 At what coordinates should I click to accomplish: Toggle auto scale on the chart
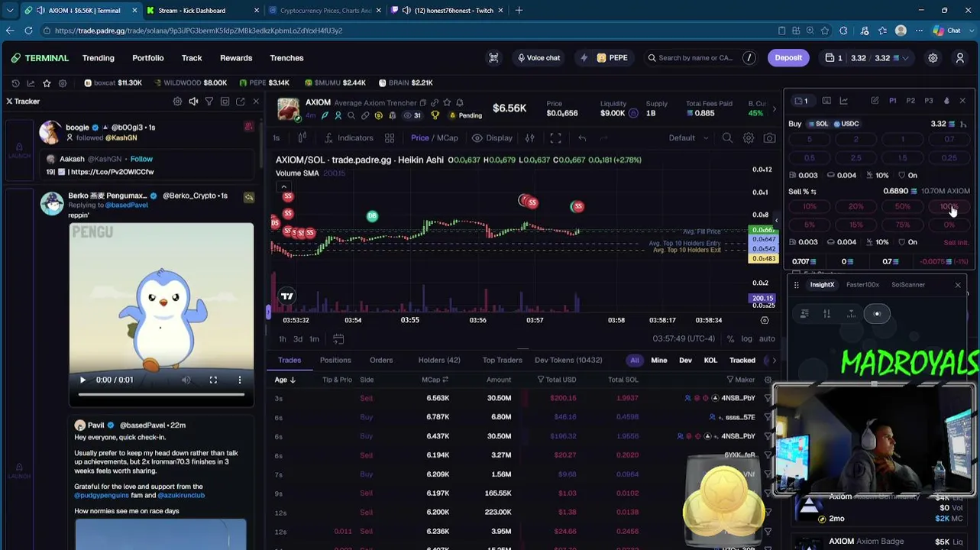click(767, 339)
